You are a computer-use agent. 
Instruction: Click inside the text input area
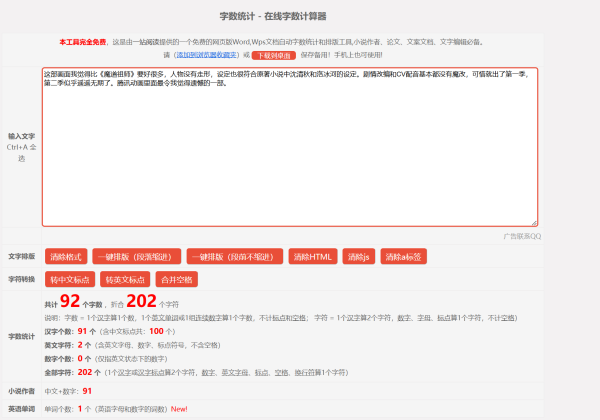point(290,147)
